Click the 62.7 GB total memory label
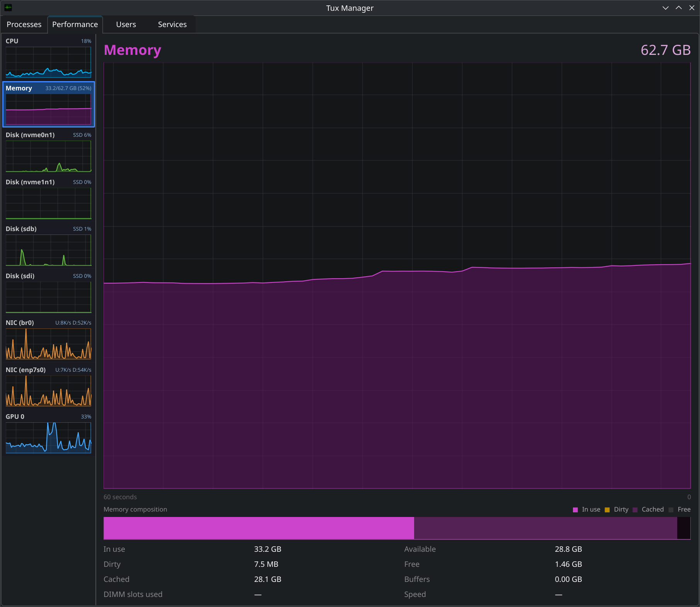This screenshot has width=700, height=607. coord(665,50)
